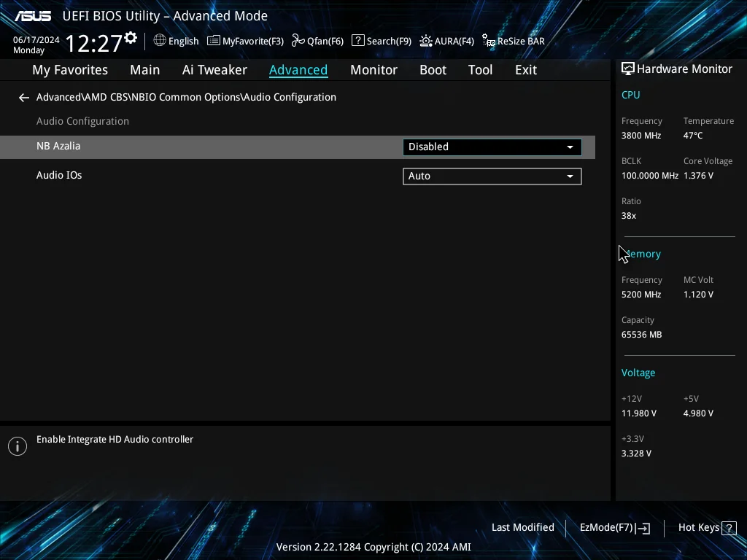Click the Hot Keys question mark icon
Image resolution: width=747 pixels, height=560 pixels.
[729, 528]
